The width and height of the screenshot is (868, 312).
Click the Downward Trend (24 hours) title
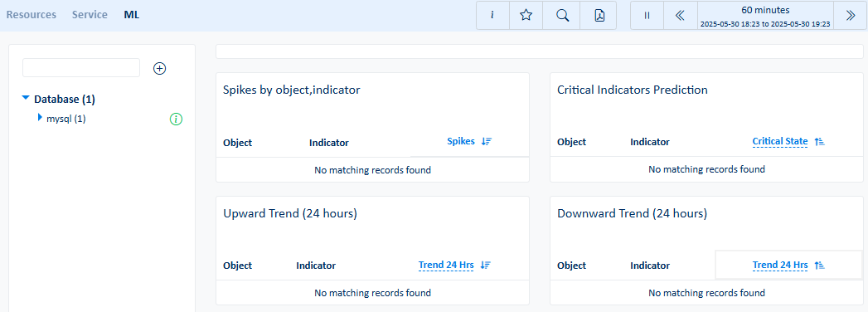coord(633,213)
